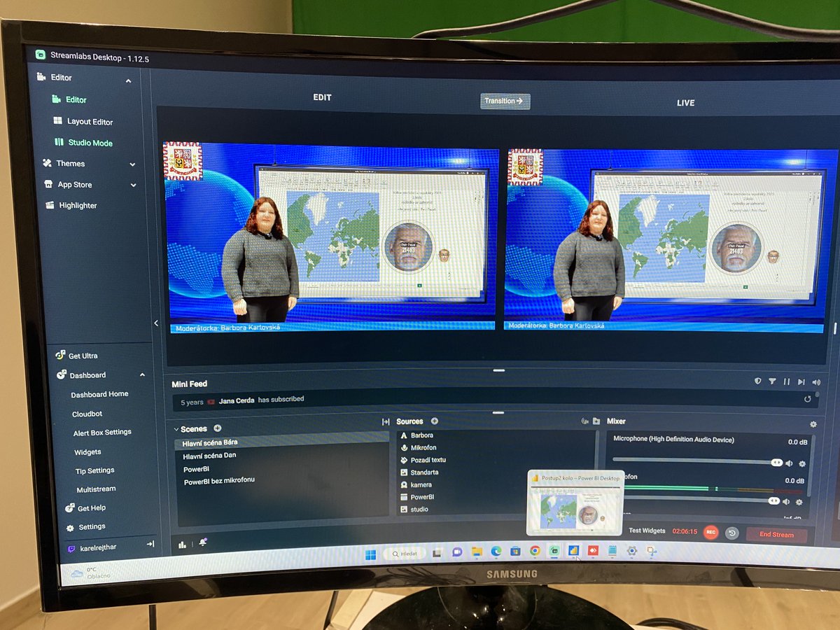
Task: Click the add folder icon in Sources
Action: pyautogui.click(x=596, y=421)
